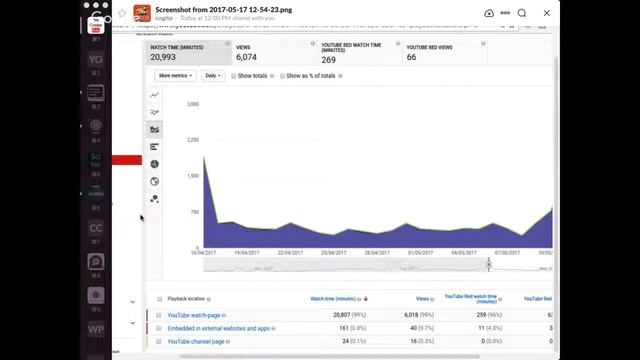Screen dimensions: 640x360
Task: Switch to the CC workspace icon
Action: click(x=96, y=228)
